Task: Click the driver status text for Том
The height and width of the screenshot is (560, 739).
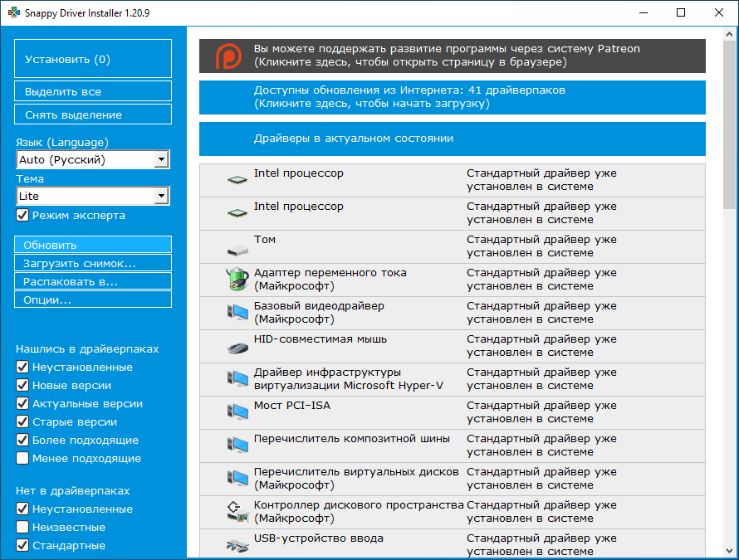Action: (541, 246)
